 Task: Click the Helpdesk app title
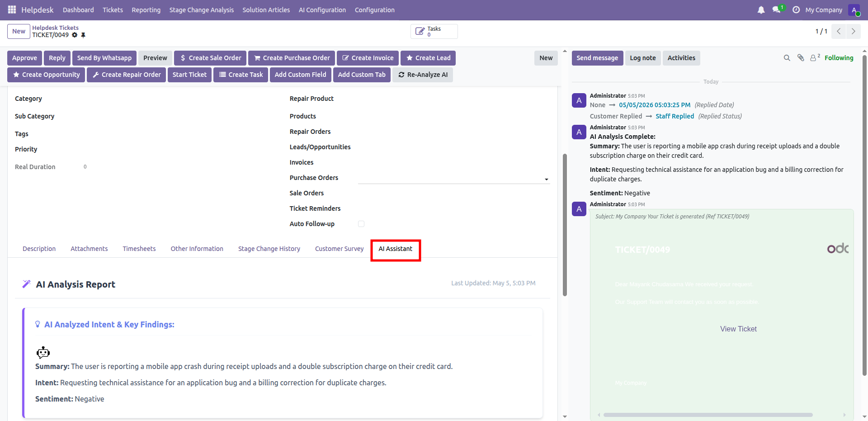38,10
